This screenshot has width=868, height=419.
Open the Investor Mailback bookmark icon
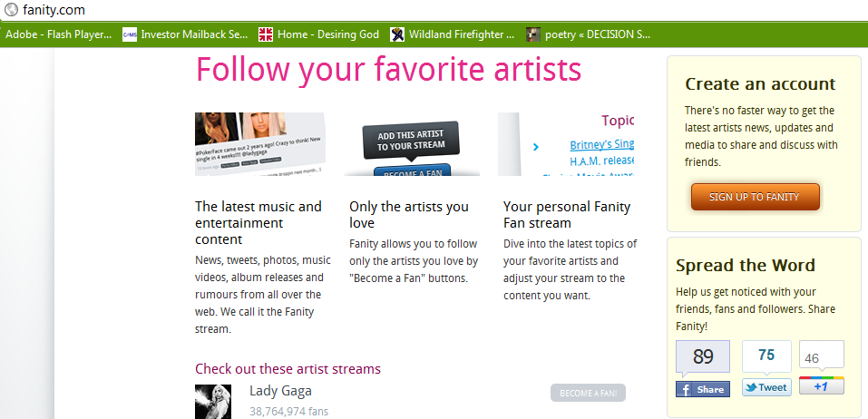(130, 34)
